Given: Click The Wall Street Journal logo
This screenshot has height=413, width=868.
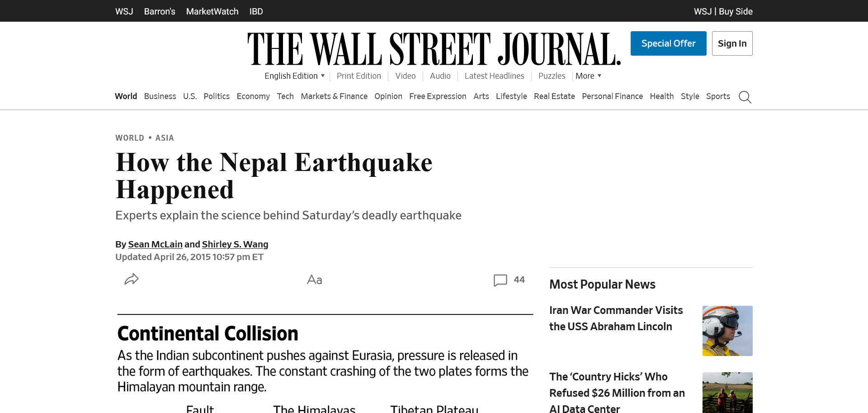Looking at the screenshot, I should pos(434,49).
